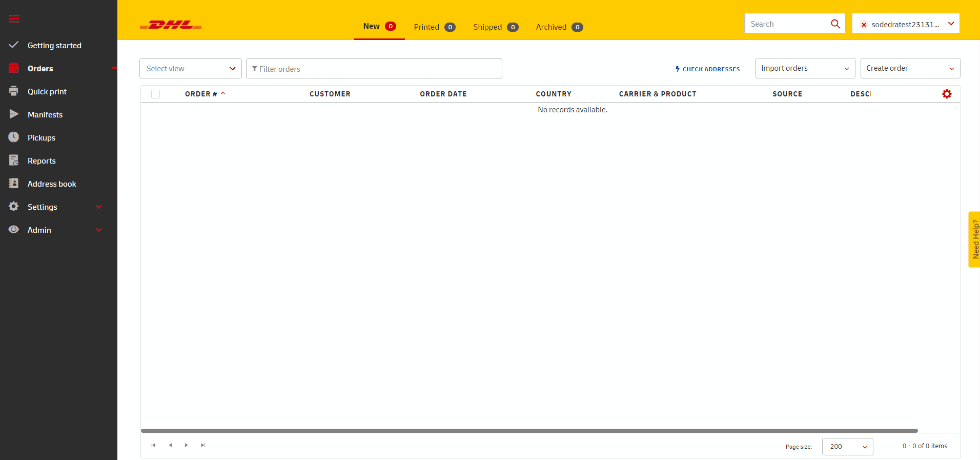Go to previous page pager arrow
980x460 pixels.
[x=170, y=445]
